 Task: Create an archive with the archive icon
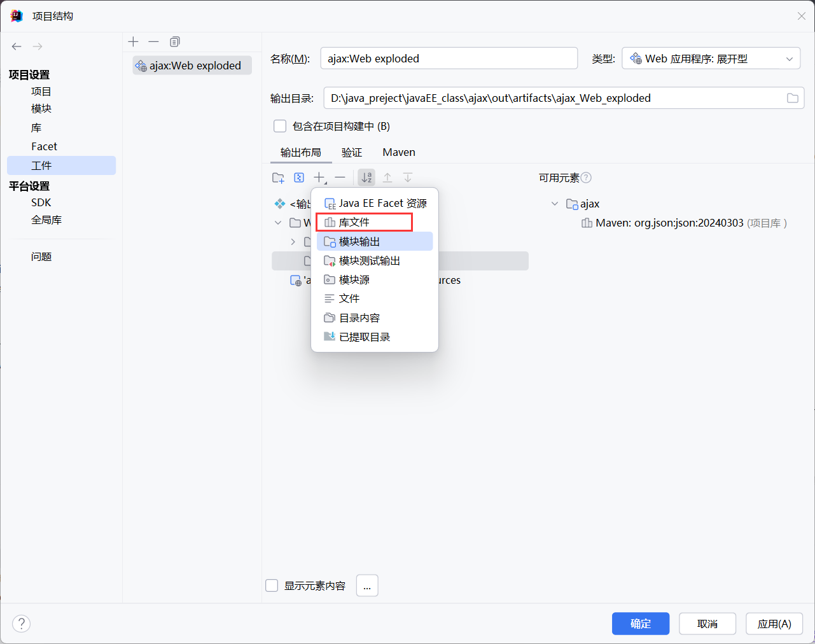[299, 178]
